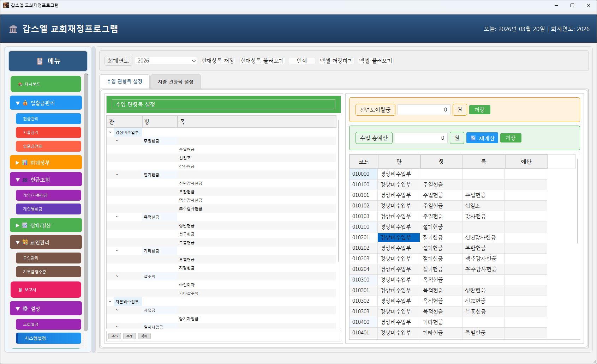The width and height of the screenshot is (597, 364).
Task: Click the members icon beside 교인관리
Action: click(x=25, y=242)
